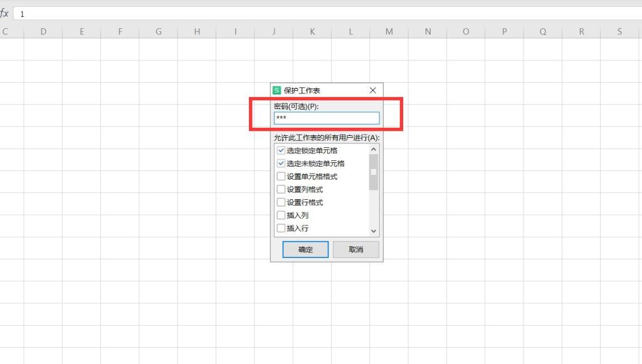Click the WPS spreadsheet icon in dialog title
642x364 pixels.
click(276, 90)
